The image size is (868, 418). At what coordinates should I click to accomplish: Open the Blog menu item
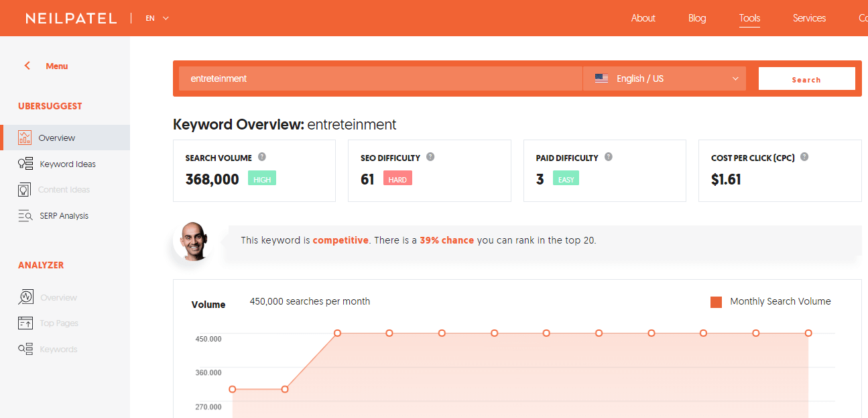697,18
